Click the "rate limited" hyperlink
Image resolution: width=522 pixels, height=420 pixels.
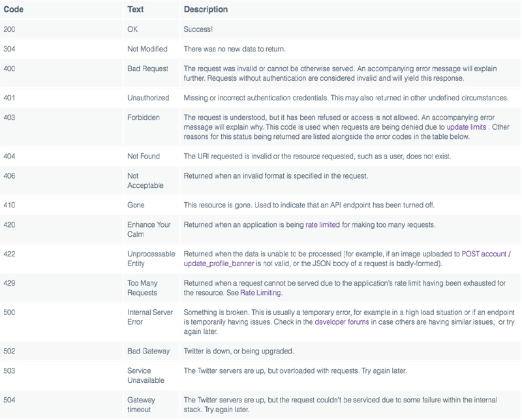coord(324,225)
